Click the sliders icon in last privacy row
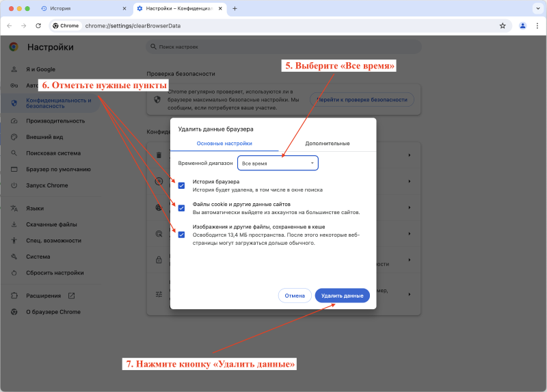This screenshot has height=392, width=547. pyautogui.click(x=159, y=294)
